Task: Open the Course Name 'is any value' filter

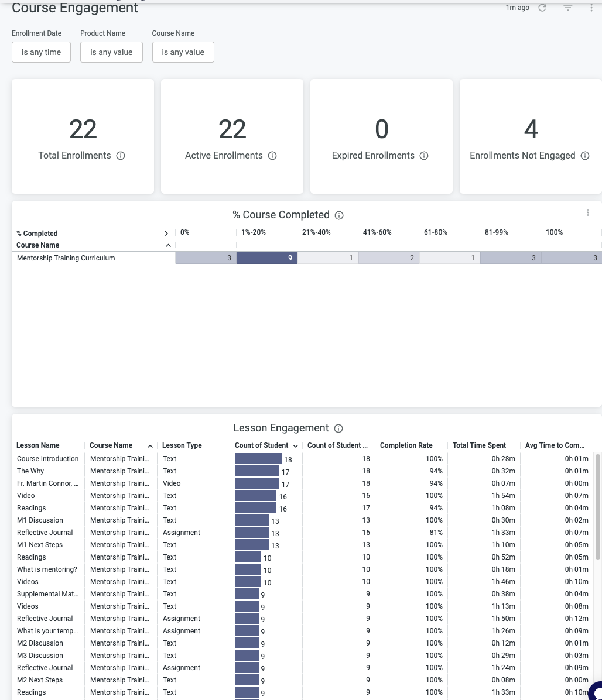Action: pos(183,52)
